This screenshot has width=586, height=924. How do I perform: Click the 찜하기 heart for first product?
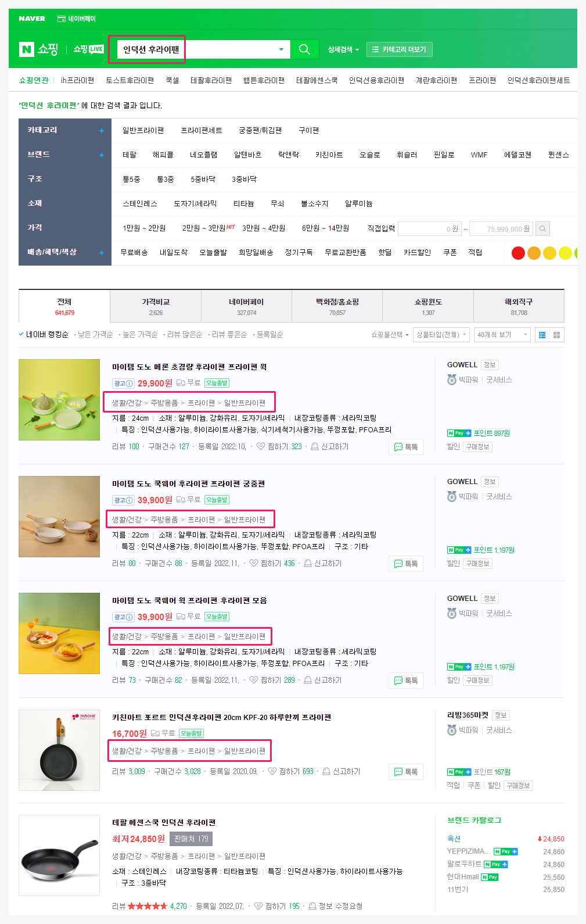click(x=261, y=446)
